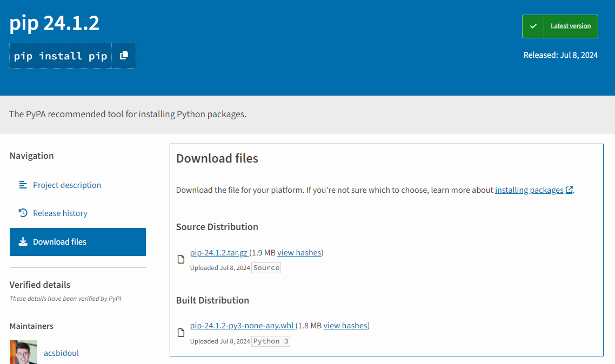
Task: Click the external link icon after installing packages
Action: [x=569, y=190]
